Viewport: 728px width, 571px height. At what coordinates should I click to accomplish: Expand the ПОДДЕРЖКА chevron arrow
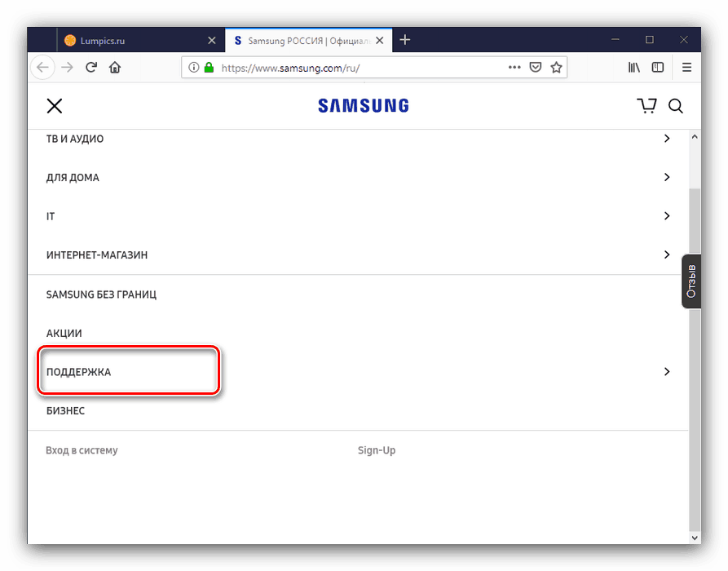(667, 371)
